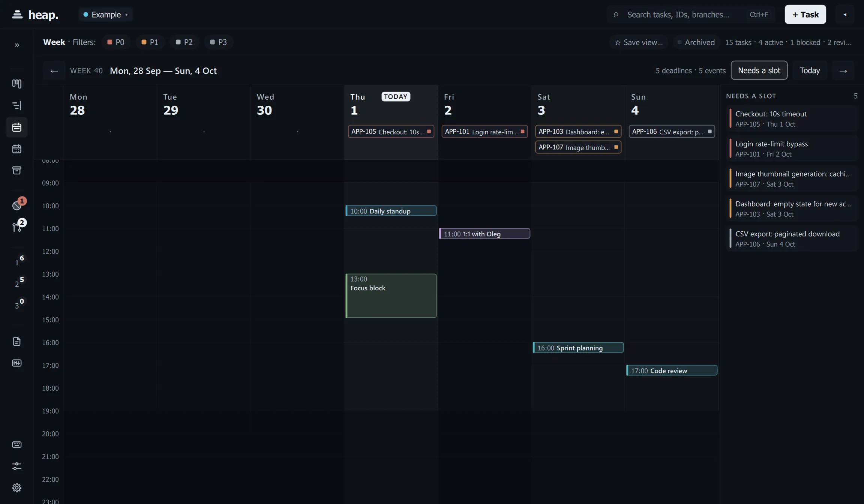Image resolution: width=864 pixels, height=504 pixels.
Task: Open APP-101 Login rate-limit chip on Friday
Action: point(484,132)
